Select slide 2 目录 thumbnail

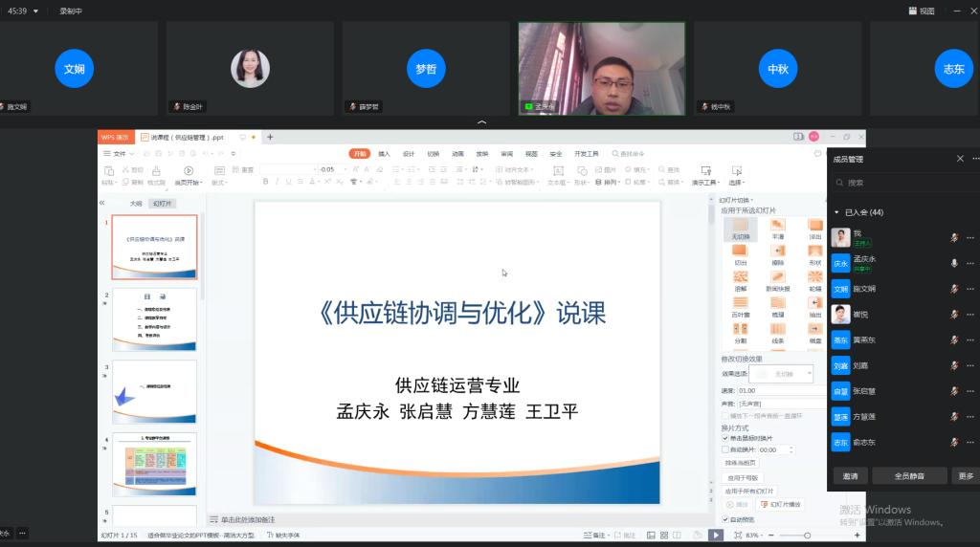(x=154, y=319)
